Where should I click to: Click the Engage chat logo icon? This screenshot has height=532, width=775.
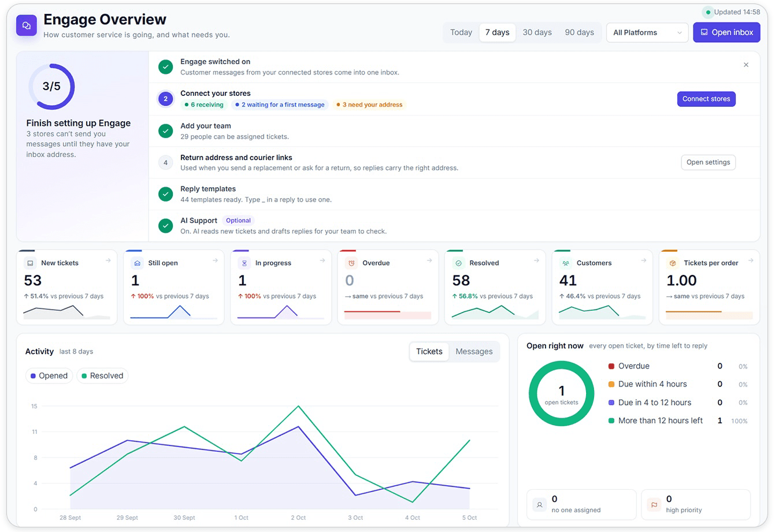pyautogui.click(x=27, y=25)
